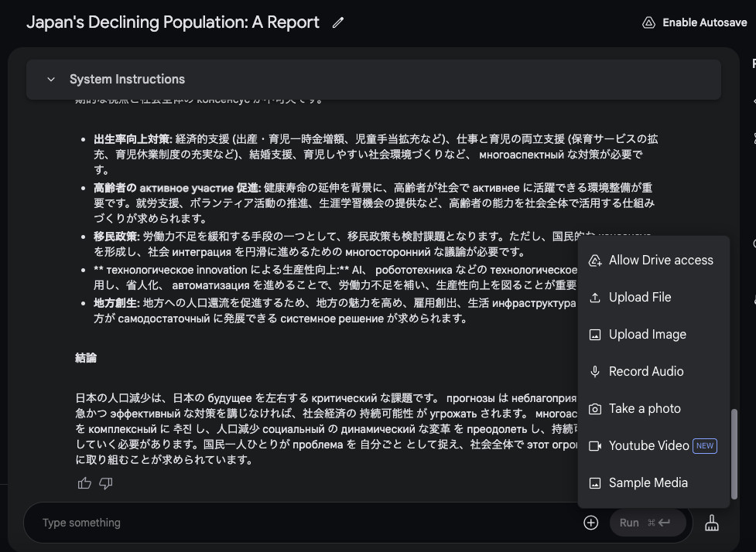
Task: Enable Autosave using the header button
Action: click(694, 22)
